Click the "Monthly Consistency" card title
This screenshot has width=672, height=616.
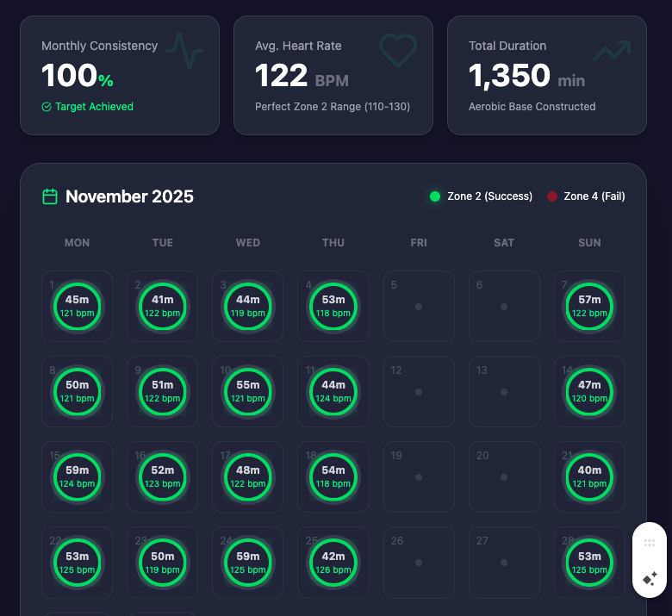99,46
